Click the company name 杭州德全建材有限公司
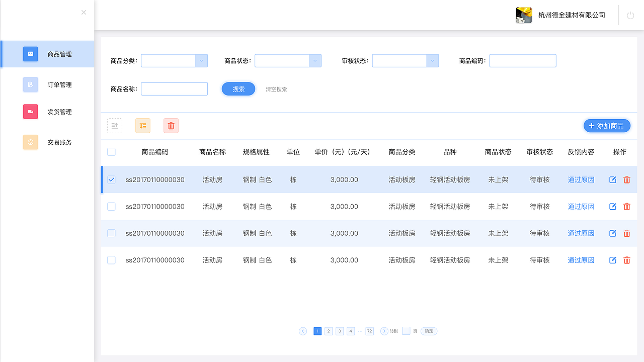The image size is (644, 362). pos(572,15)
